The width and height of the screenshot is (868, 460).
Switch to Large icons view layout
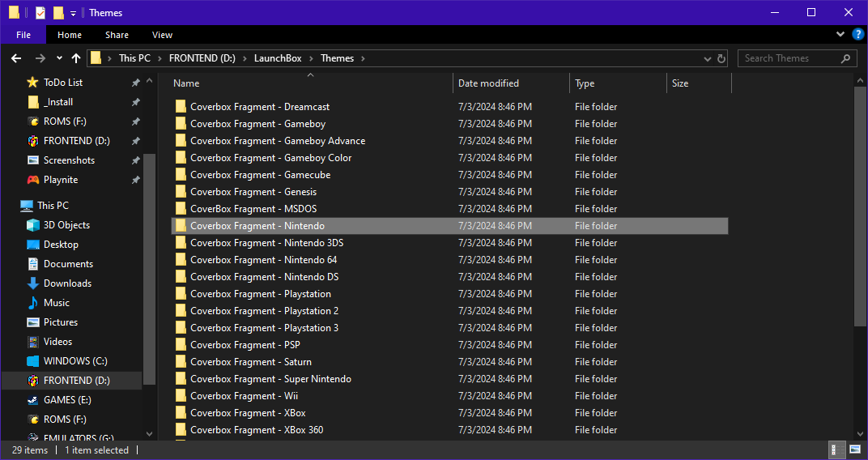click(854, 449)
